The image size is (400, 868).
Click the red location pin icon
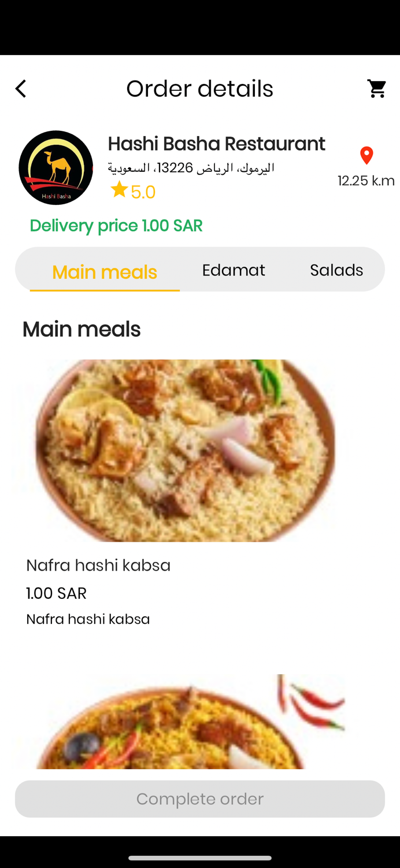click(x=366, y=155)
